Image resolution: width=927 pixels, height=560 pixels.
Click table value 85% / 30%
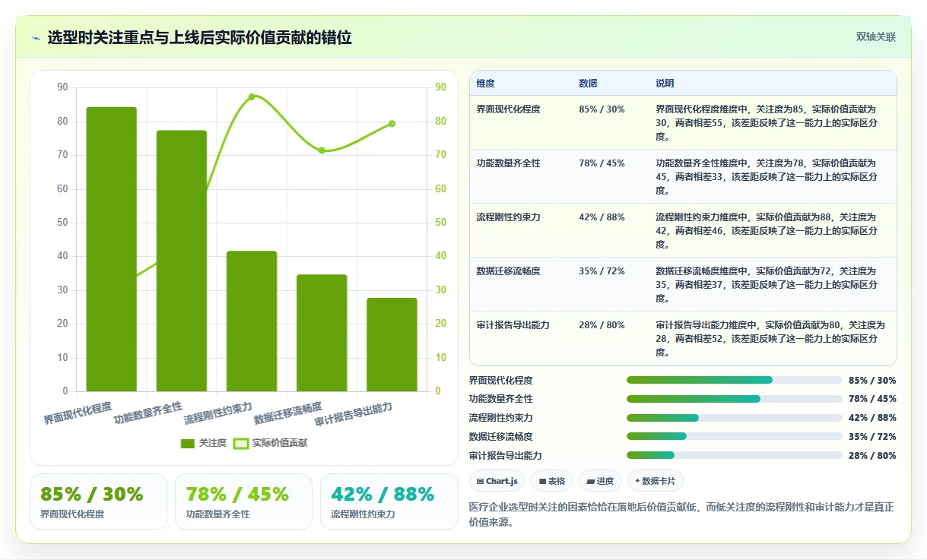(602, 109)
